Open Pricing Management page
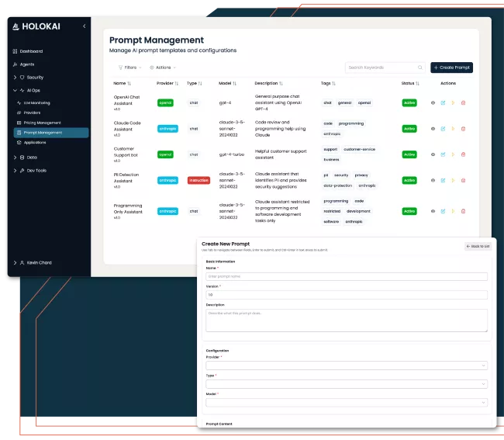 (x=39, y=123)
